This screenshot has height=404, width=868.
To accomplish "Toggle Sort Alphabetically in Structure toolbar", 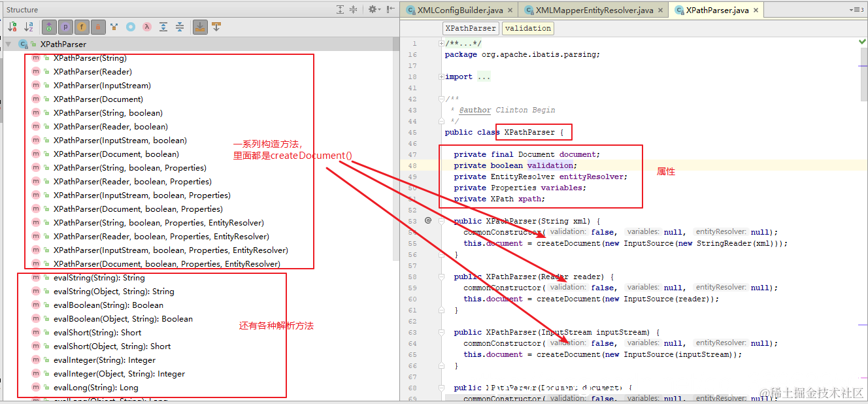I will pos(29,27).
